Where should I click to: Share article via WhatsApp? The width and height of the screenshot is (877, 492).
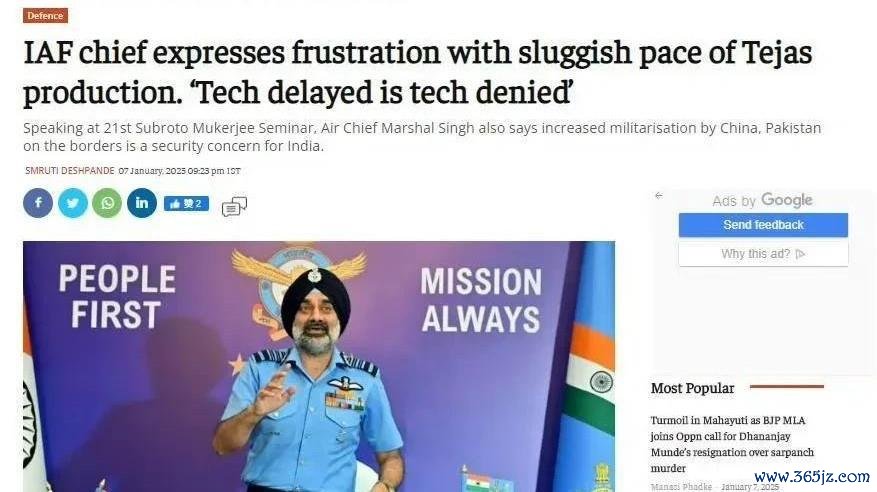(x=107, y=203)
